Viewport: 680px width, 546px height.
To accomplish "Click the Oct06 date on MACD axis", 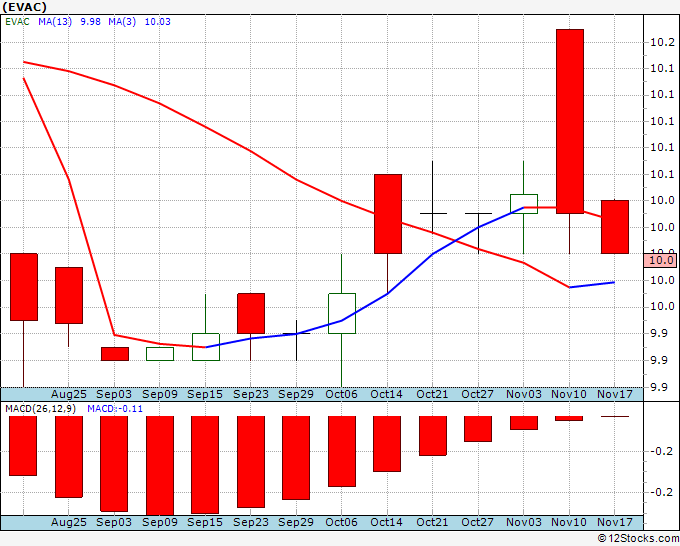I will [342, 522].
